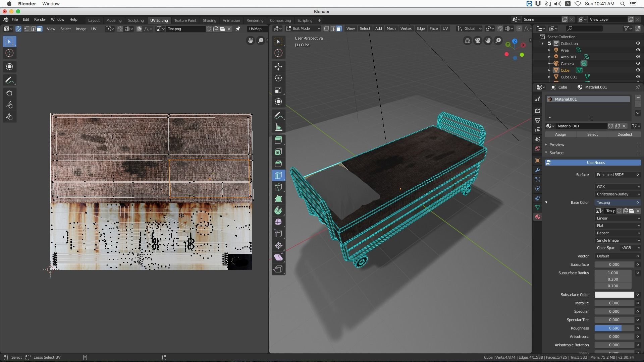Hide the Cube object in outliner
This screenshot has width=644, height=362.
point(638,70)
